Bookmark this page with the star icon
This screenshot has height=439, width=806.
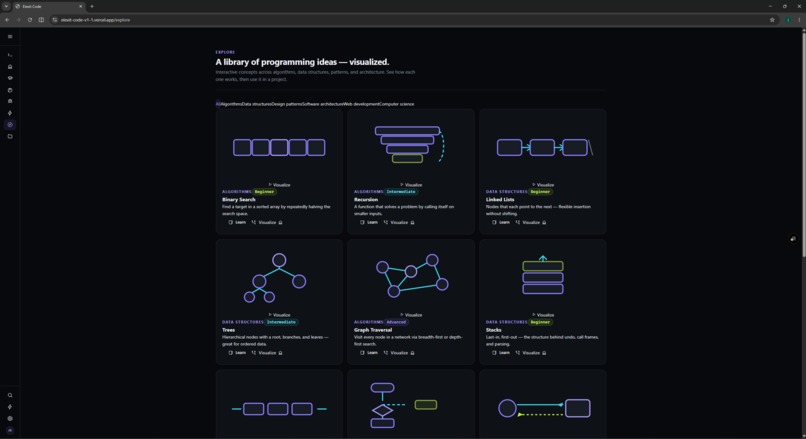772,20
